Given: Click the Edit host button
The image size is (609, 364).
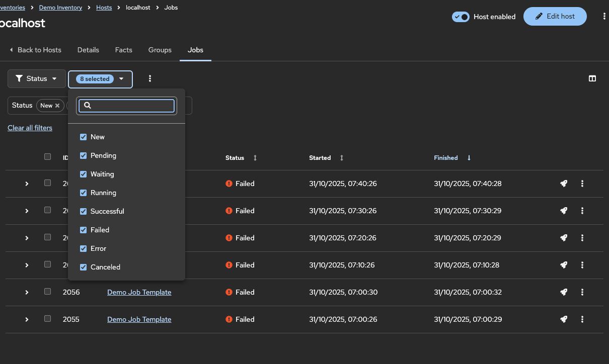Looking at the screenshot, I should [555, 17].
